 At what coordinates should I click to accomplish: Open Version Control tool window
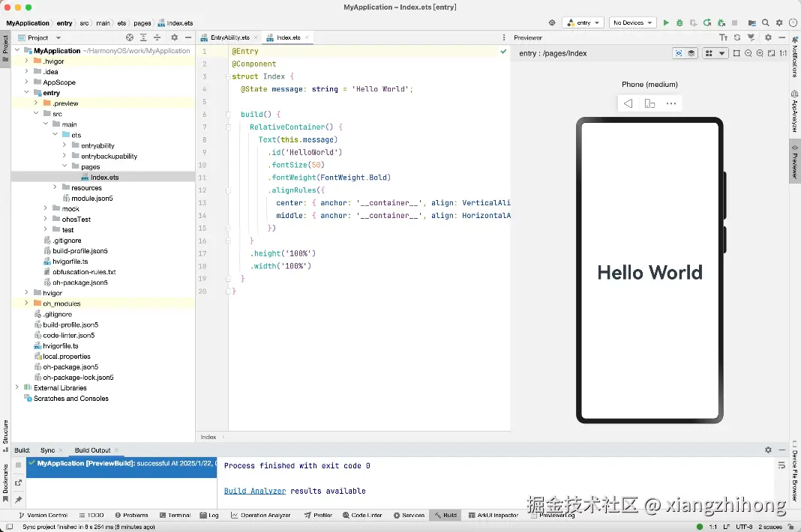click(43, 516)
